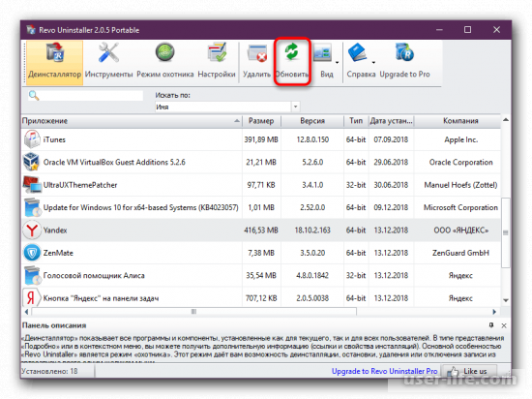Open Инструменты tools section
This screenshot has height=399, width=532.
pos(108,62)
